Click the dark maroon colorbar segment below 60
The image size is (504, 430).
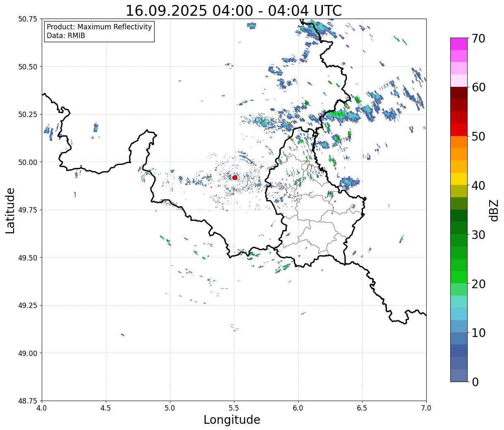(x=459, y=93)
